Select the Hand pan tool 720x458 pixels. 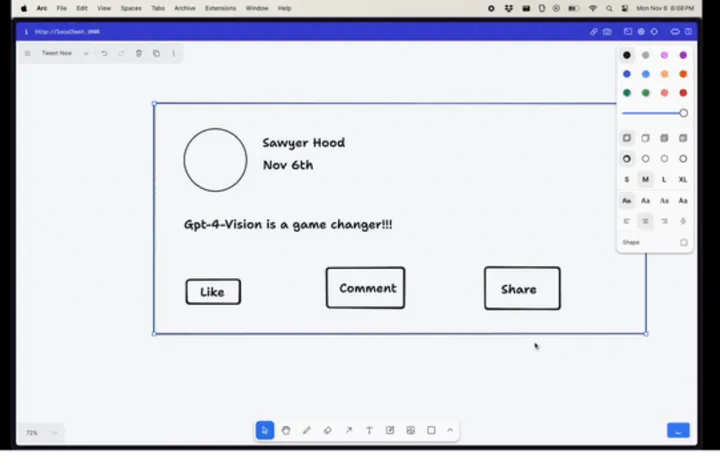point(286,430)
